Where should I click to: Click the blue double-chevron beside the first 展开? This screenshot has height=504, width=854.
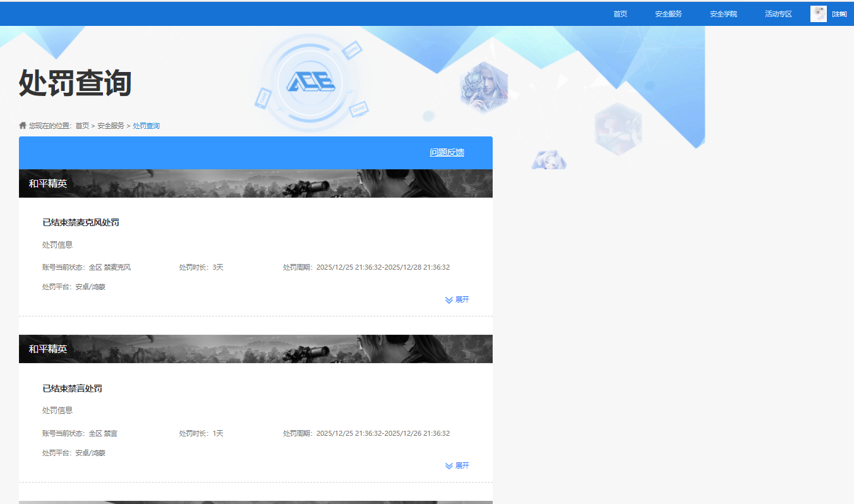coord(448,299)
